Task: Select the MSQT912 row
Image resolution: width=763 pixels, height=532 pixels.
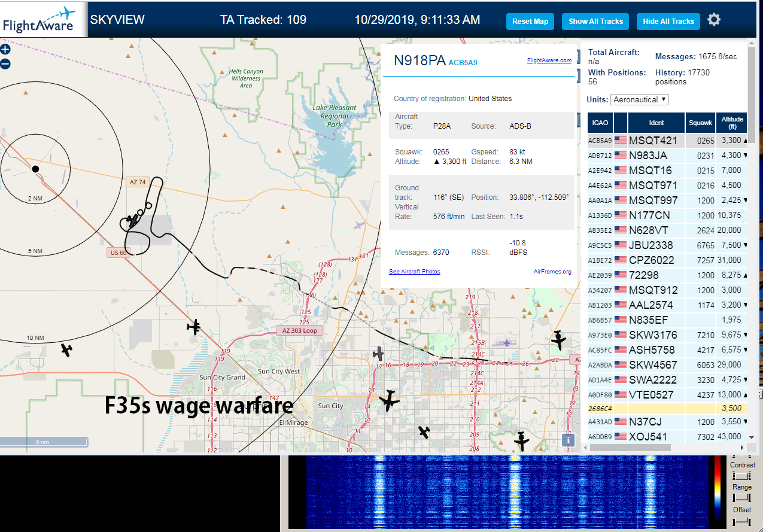Action: point(667,290)
